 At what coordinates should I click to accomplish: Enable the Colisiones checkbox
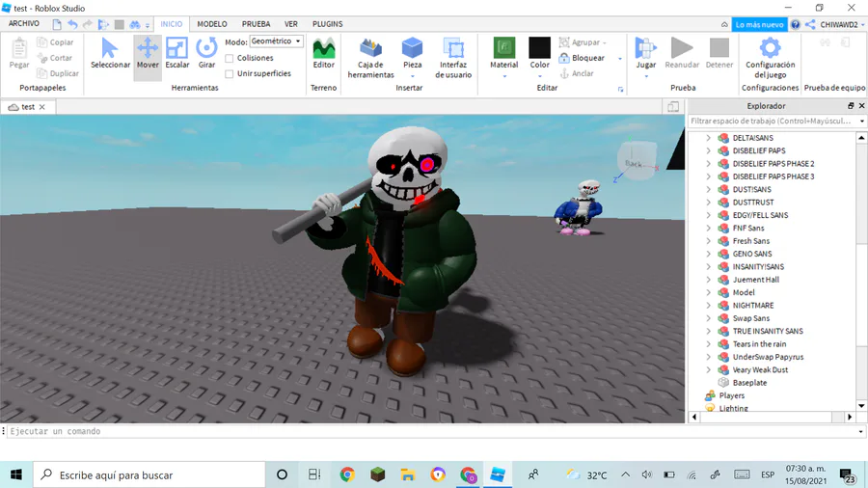tap(230, 58)
